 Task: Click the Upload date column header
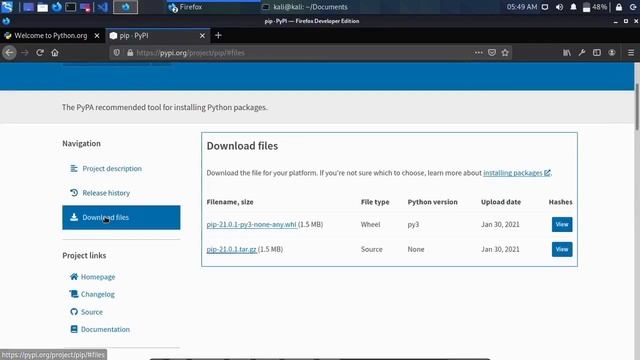501,202
